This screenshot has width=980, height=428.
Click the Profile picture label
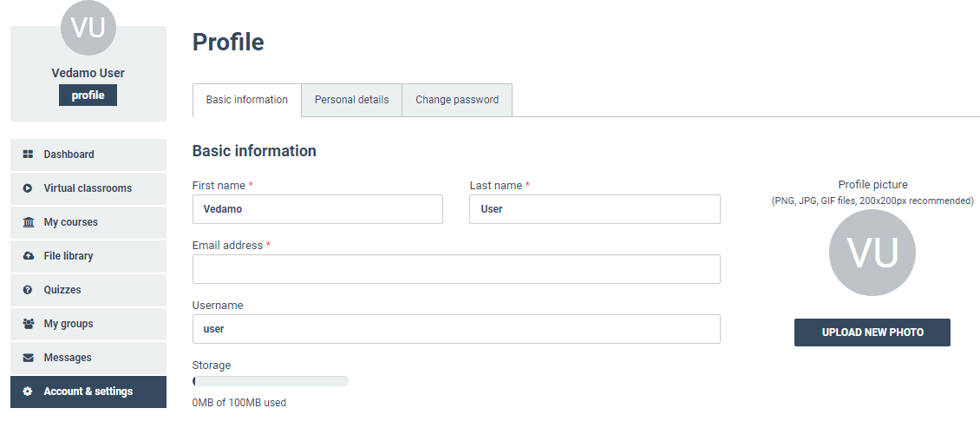[872, 185]
